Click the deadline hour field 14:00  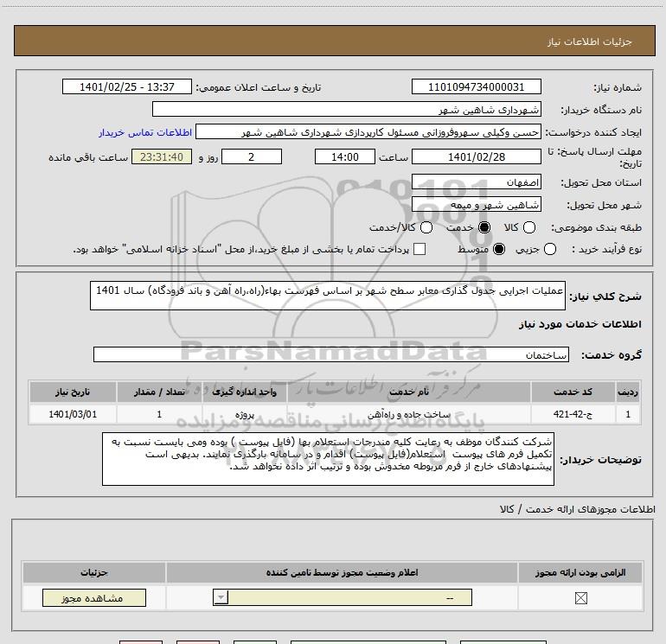click(x=345, y=156)
